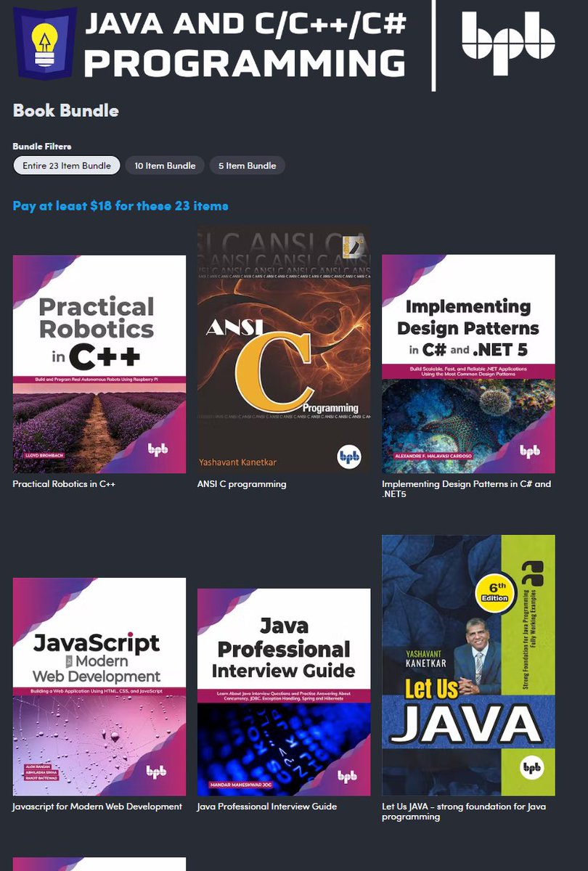Select the 10 Item Bundle filter
This screenshot has height=871, width=588.
point(165,165)
